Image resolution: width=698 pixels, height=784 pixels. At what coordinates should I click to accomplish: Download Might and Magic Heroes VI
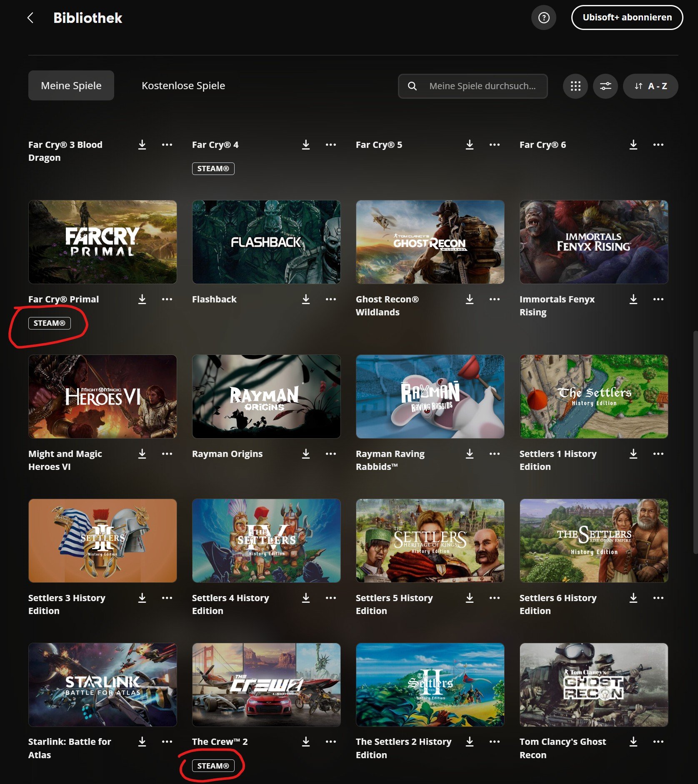click(x=142, y=454)
